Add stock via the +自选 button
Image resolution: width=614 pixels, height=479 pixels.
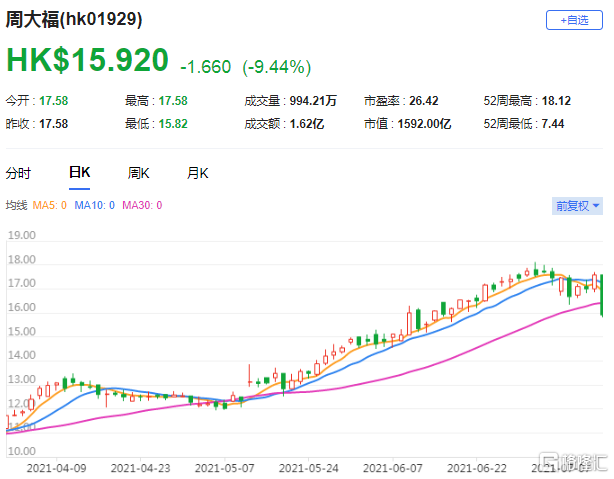(575, 20)
